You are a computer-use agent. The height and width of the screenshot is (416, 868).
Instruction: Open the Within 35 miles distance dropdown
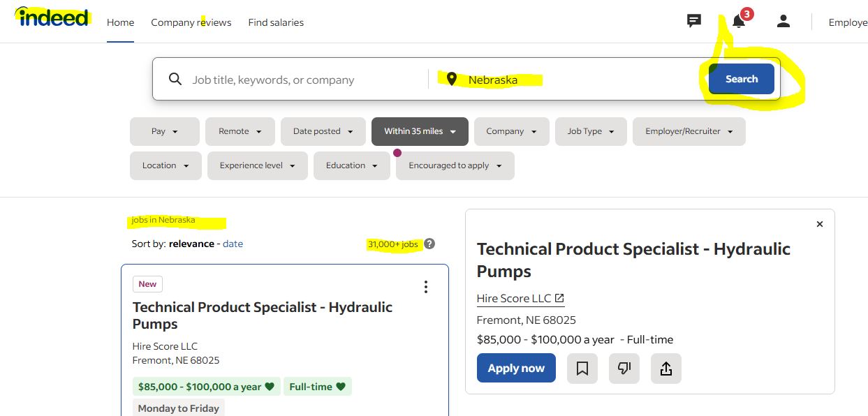pos(420,131)
